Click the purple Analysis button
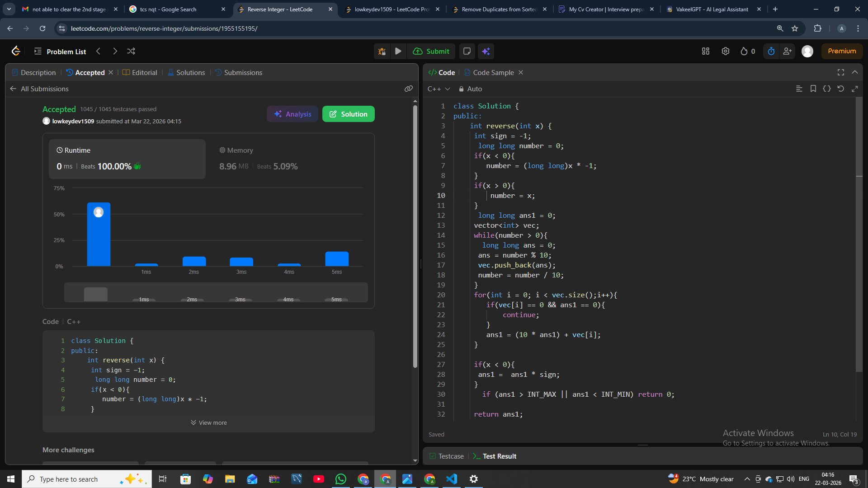This screenshot has width=868, height=488. pos(292,114)
